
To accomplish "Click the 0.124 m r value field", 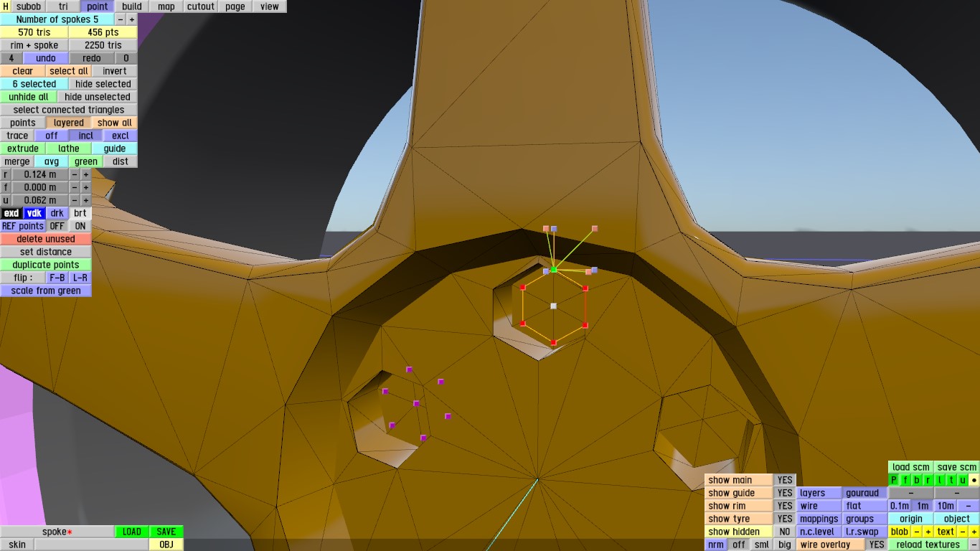I will tap(40, 174).
